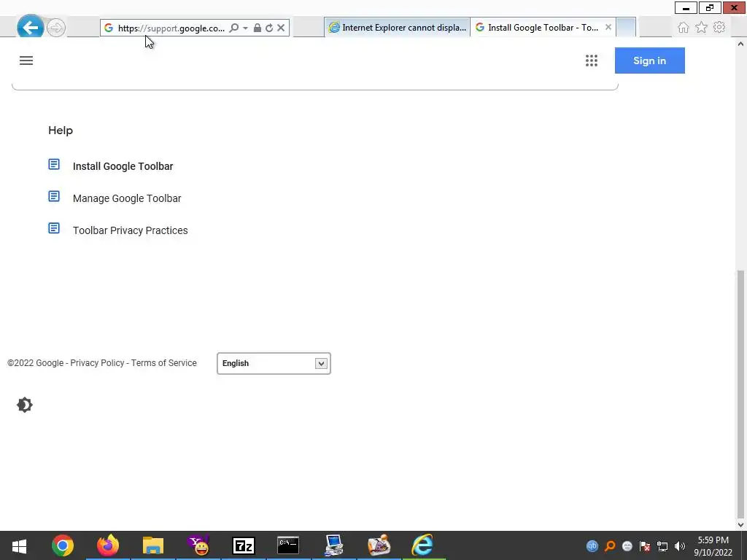Image resolution: width=747 pixels, height=560 pixels.
Task: Click the Home icon in IE toolbar
Action: click(683, 28)
